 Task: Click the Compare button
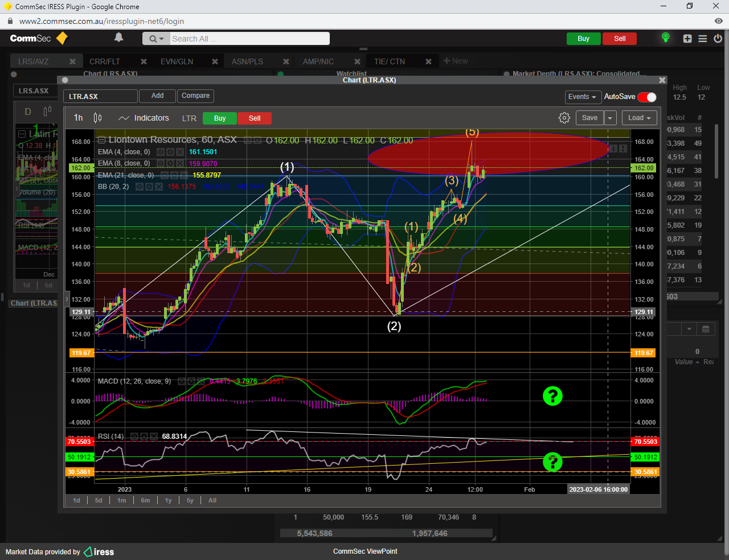(x=195, y=96)
